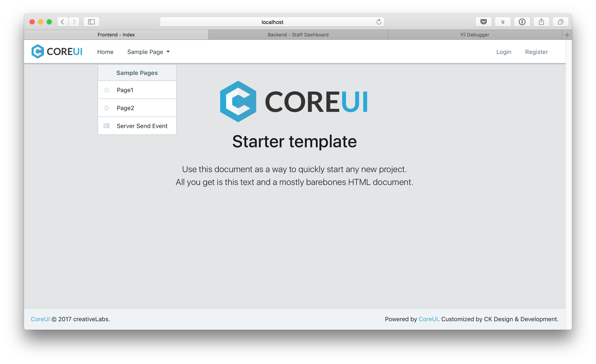The height and width of the screenshot is (364, 596).
Task: Open the Share icon in toolbar
Action: tap(541, 22)
